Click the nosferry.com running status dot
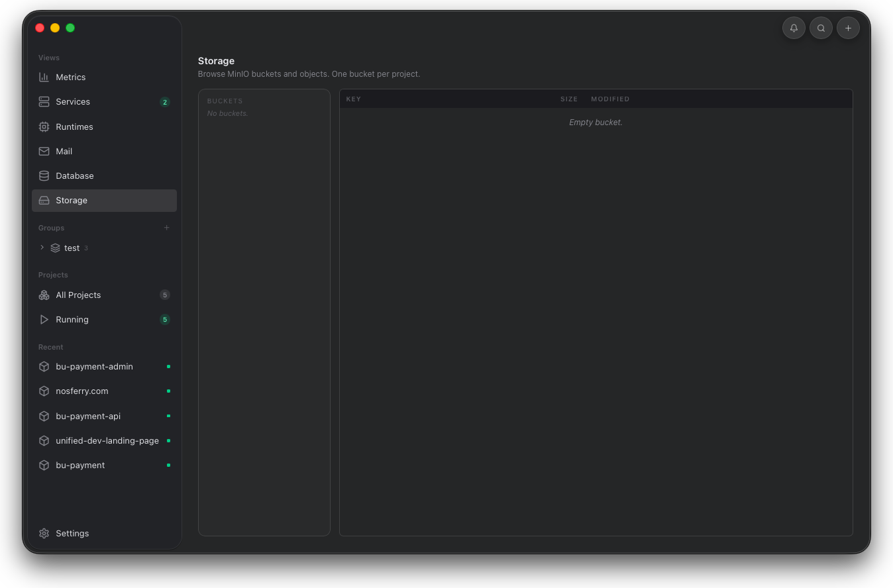 [x=168, y=391]
